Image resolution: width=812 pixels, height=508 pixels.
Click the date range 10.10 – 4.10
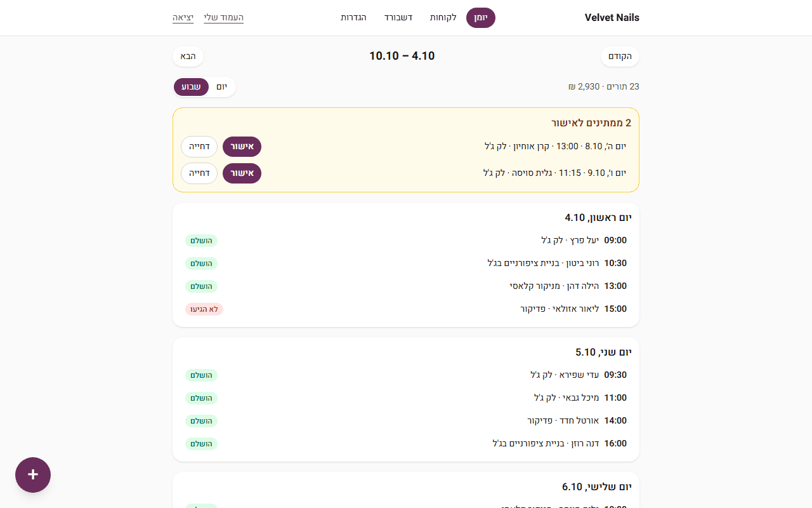click(x=402, y=57)
